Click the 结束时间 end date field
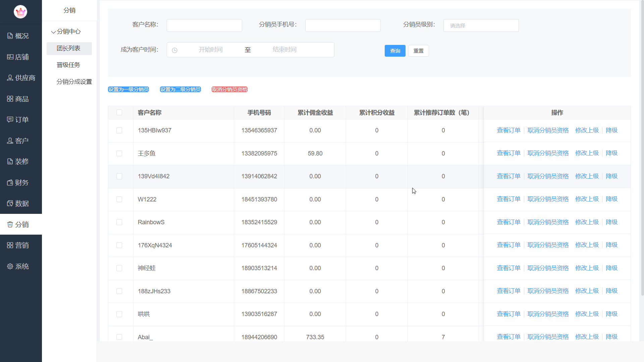Image resolution: width=644 pixels, height=362 pixels. click(x=284, y=50)
